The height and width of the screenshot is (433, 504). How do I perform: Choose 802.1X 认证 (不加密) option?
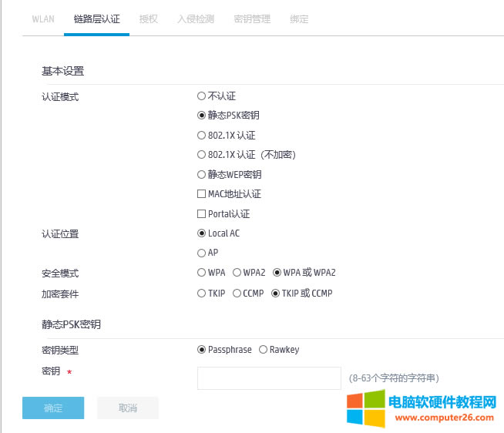click(x=202, y=155)
